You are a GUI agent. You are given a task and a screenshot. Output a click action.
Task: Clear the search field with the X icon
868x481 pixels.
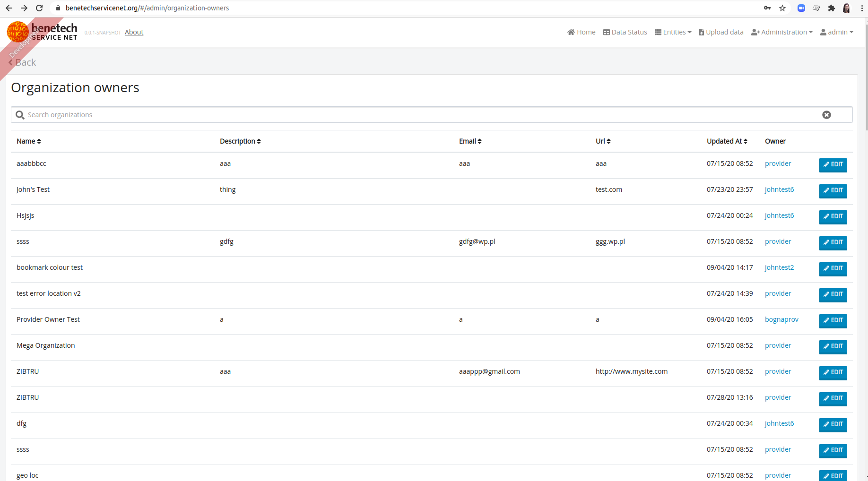(826, 114)
